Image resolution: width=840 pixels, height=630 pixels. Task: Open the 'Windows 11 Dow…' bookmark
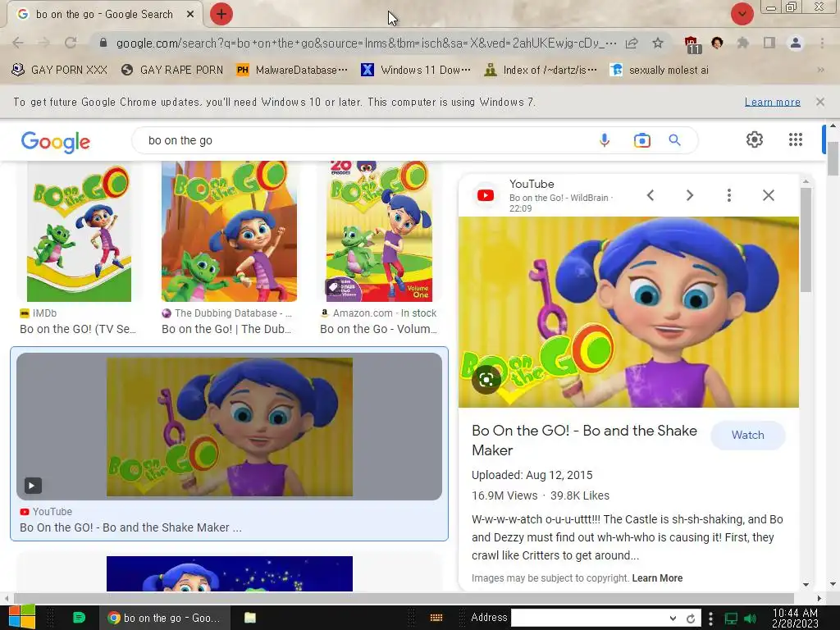pos(416,70)
